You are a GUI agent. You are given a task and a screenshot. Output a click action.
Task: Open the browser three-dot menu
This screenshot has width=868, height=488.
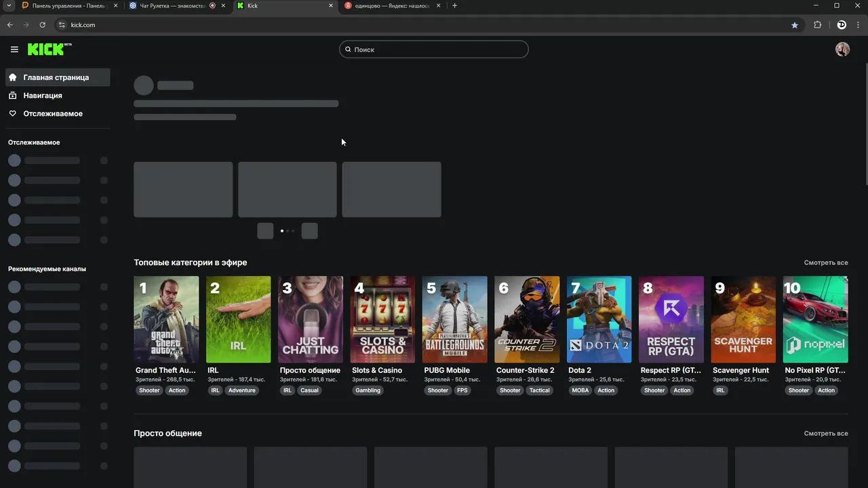click(x=859, y=25)
